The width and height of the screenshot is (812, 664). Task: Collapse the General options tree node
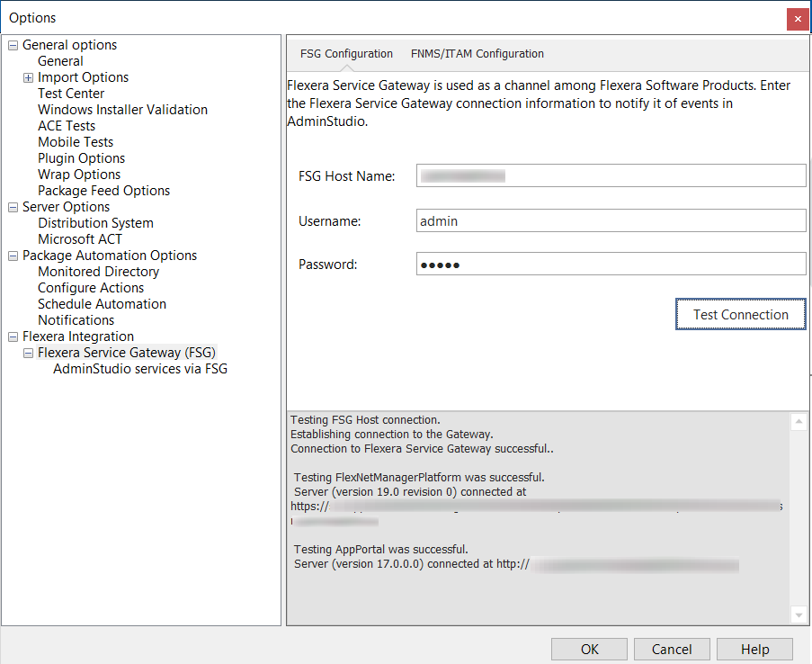[x=13, y=45]
